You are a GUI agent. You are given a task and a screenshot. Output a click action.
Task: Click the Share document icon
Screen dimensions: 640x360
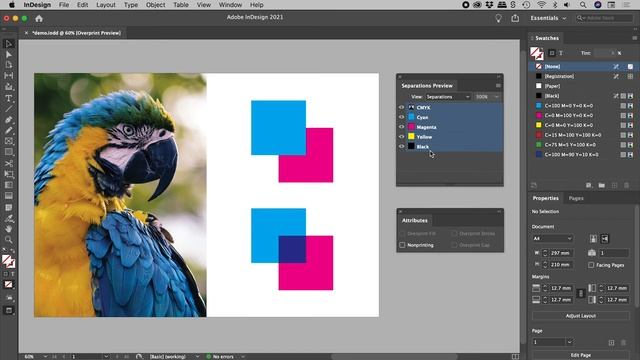tap(515, 18)
